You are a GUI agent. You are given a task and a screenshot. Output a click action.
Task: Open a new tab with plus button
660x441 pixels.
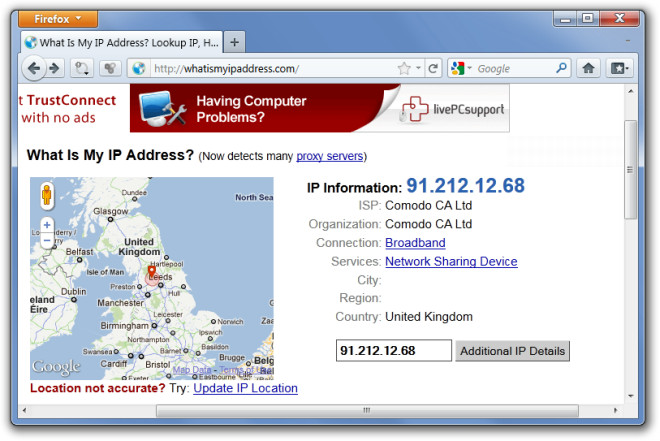(234, 43)
